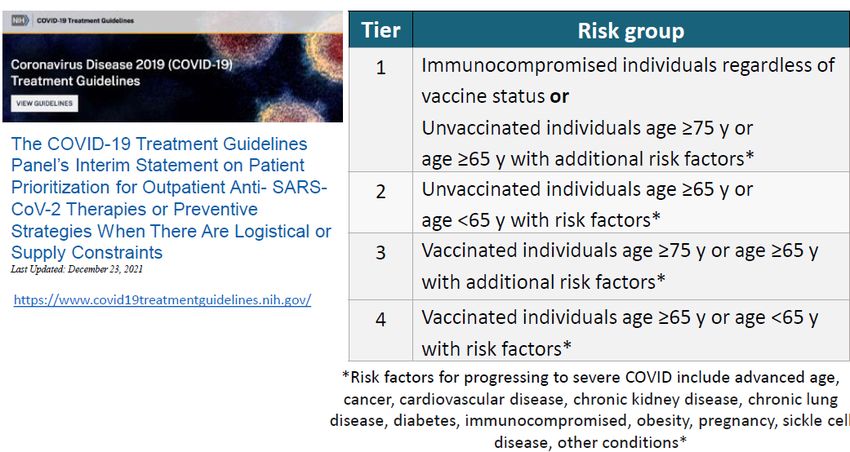This screenshot has width=850, height=452.
Task: Open the Interim Statement on Patient Prioritization link
Action: coord(171,198)
